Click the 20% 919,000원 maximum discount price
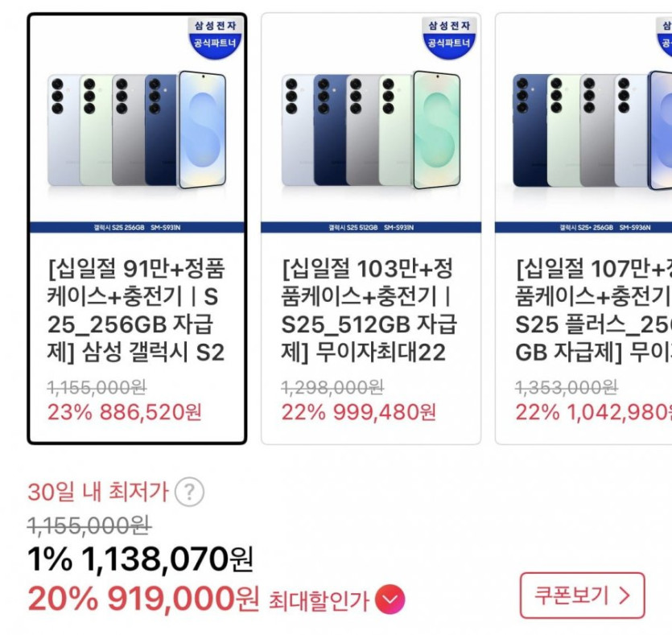 click(143, 599)
